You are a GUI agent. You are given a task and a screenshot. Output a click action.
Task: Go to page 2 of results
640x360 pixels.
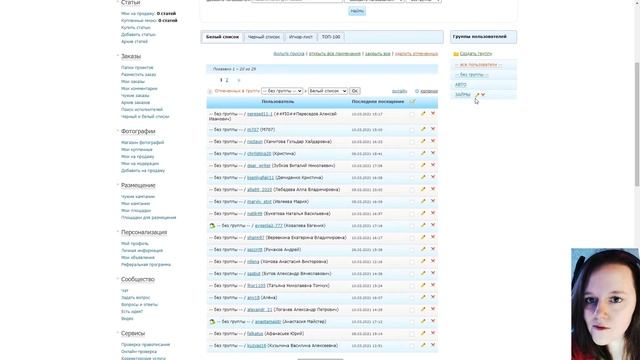click(x=227, y=80)
